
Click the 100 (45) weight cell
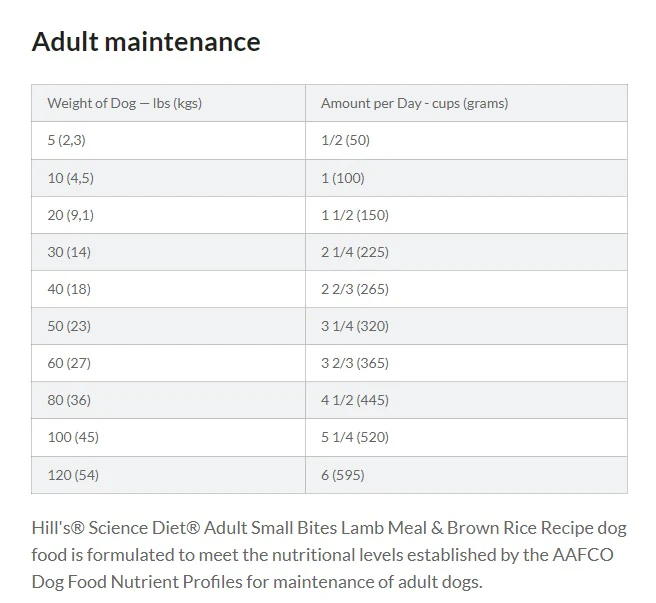pyautogui.click(x=168, y=437)
